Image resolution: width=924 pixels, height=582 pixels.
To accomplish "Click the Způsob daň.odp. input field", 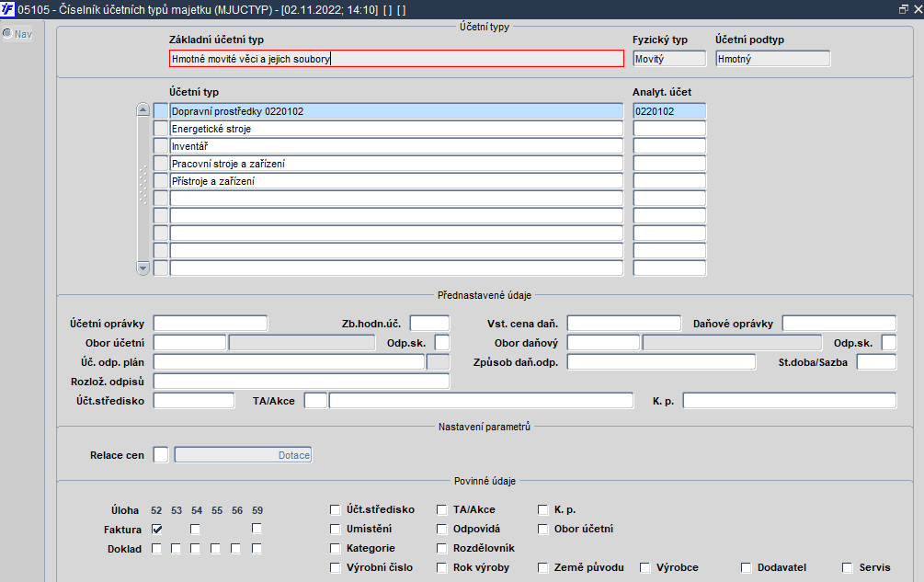I will 661,361.
